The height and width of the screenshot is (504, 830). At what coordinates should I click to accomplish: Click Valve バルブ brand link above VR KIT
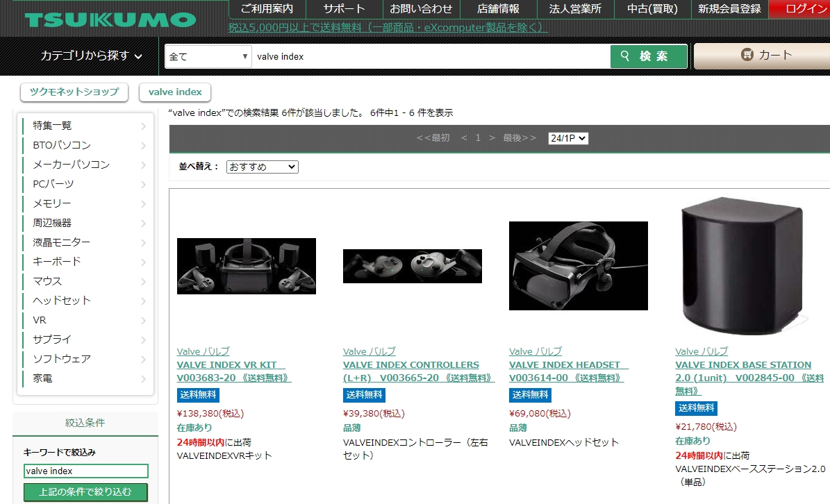[204, 352]
